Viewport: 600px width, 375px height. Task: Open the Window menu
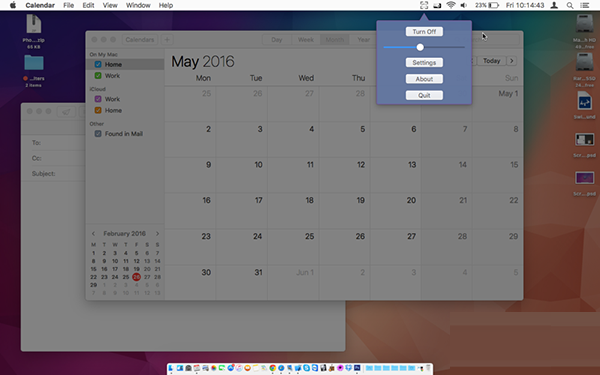pos(138,5)
